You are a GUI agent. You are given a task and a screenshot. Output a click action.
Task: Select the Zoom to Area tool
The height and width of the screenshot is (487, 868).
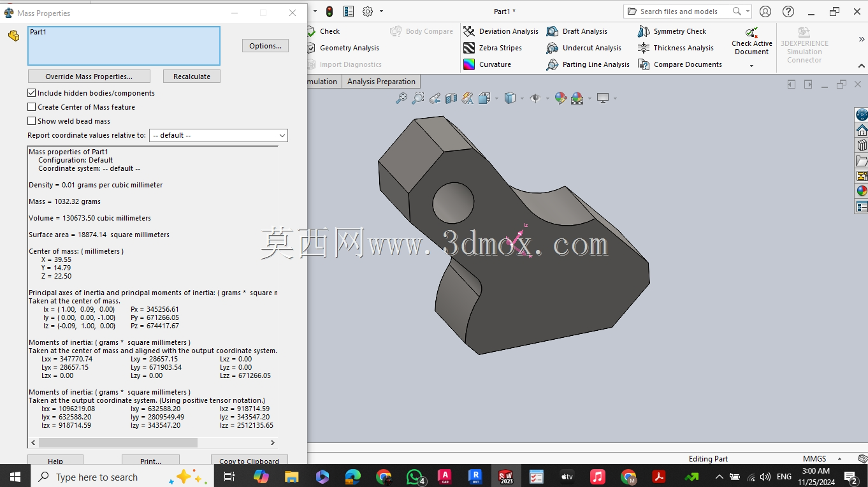tap(417, 98)
